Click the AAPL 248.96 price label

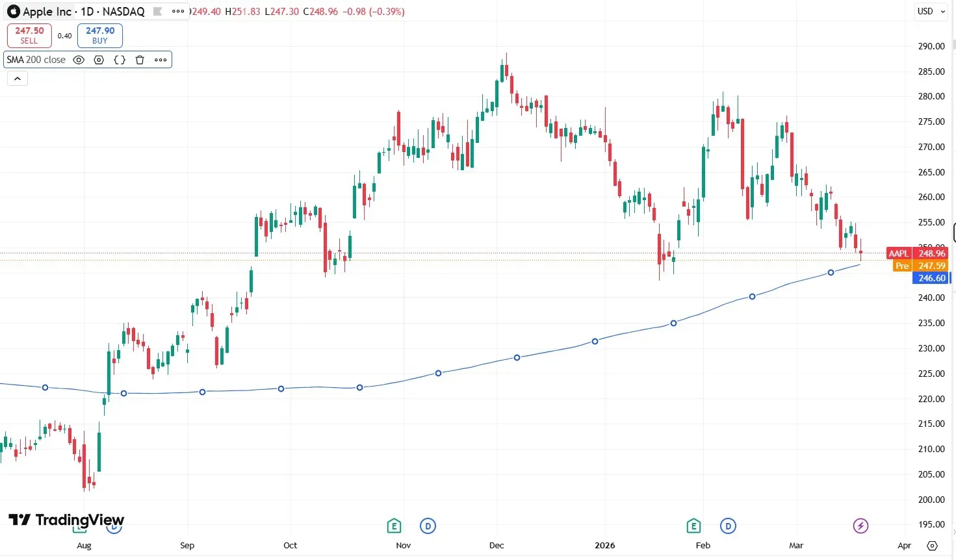click(918, 253)
